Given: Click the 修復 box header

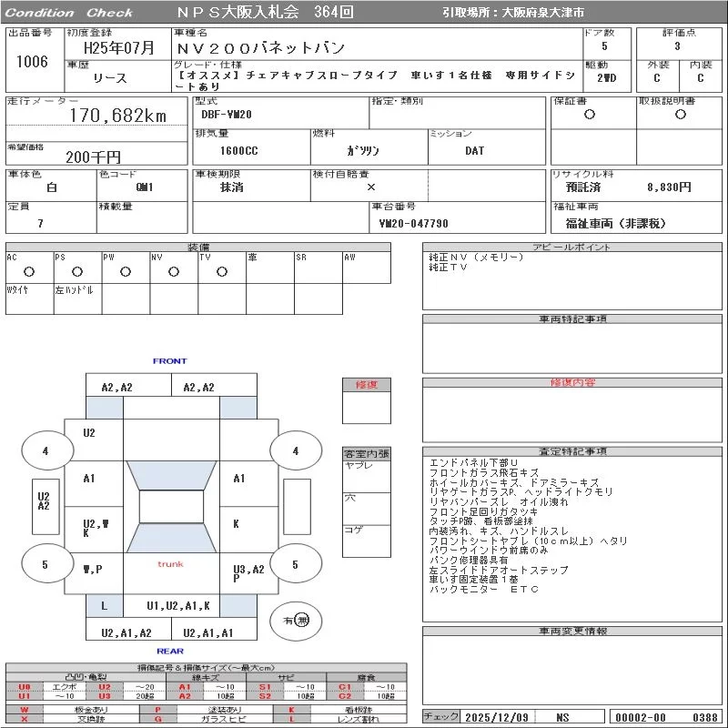Looking at the screenshot, I should point(367,385).
